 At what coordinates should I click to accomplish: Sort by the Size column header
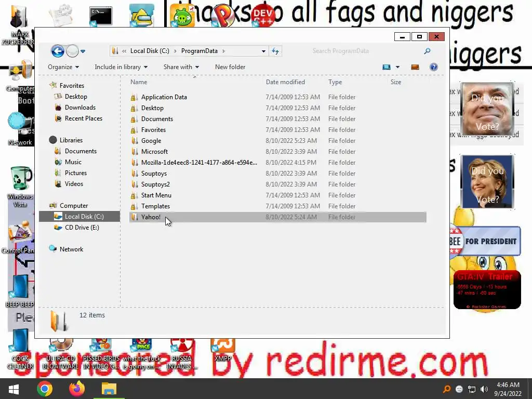[x=395, y=82]
